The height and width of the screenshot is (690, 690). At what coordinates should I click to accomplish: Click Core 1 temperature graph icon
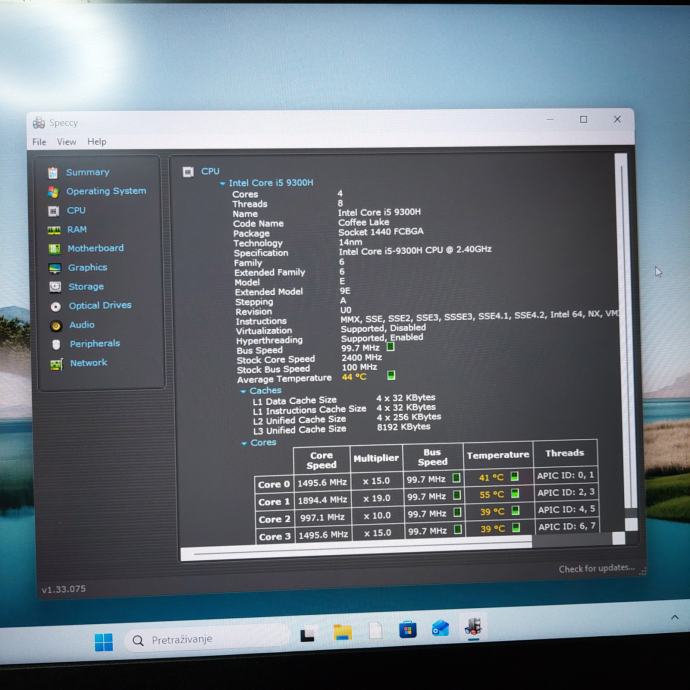point(514,493)
